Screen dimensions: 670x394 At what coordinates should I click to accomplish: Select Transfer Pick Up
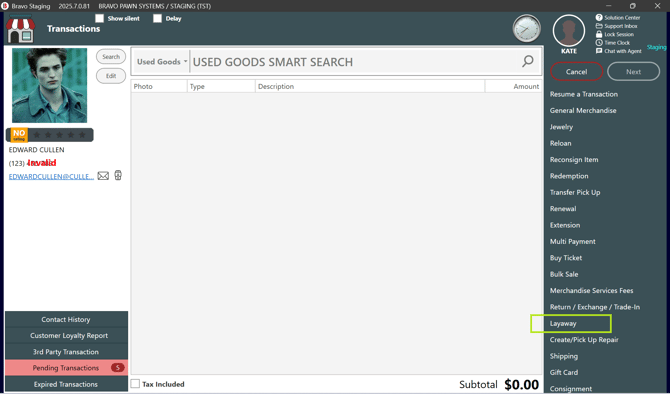[575, 192]
